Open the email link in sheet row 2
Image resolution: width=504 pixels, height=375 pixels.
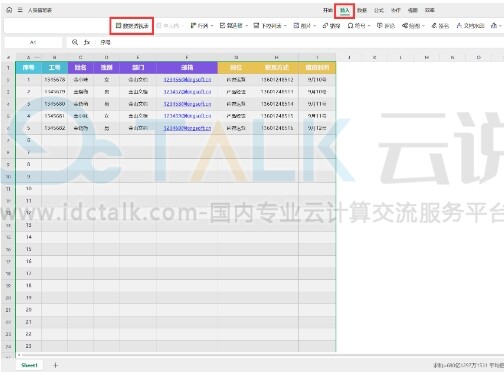(x=187, y=80)
